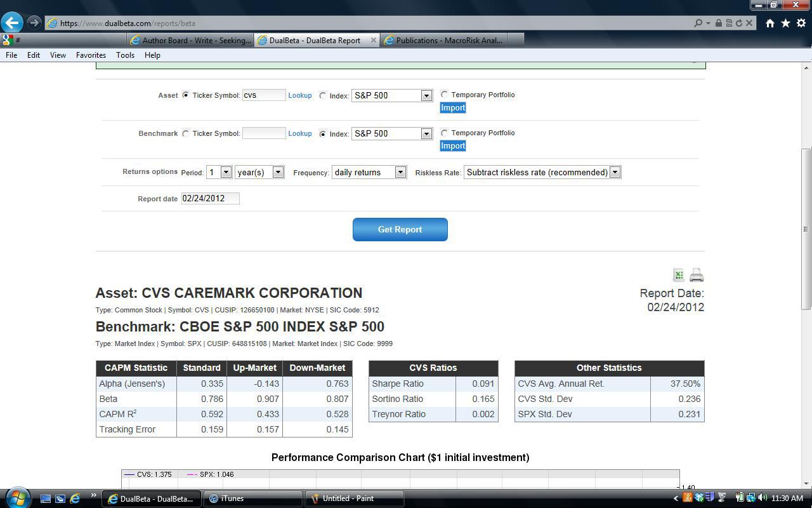
Task: Select Asset Index radio button
Action: [x=323, y=96]
